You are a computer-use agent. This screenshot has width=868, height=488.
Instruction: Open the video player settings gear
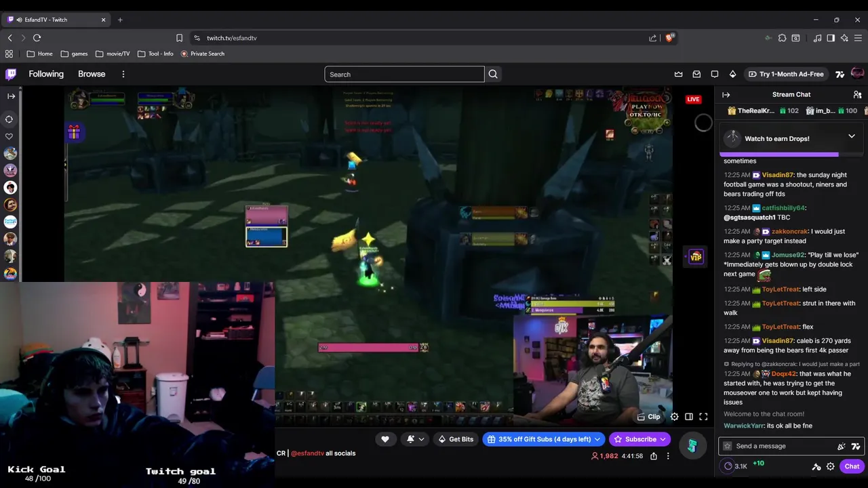[674, 417]
